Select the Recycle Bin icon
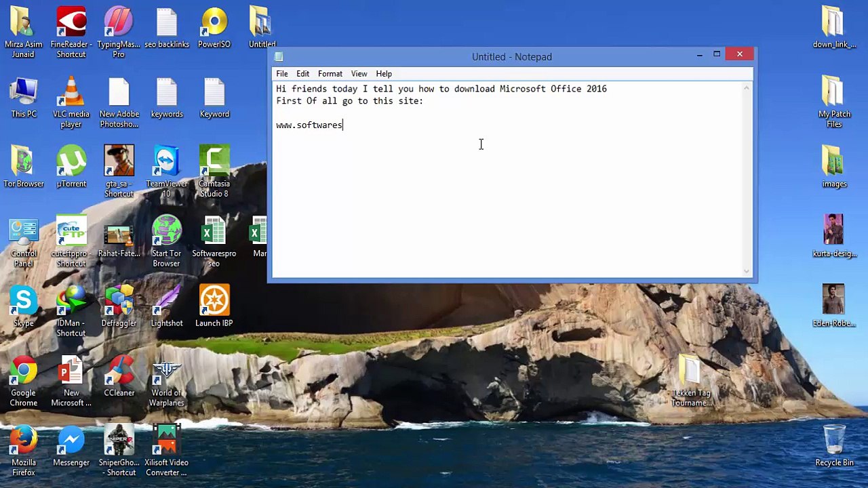Image resolution: width=868 pixels, height=488 pixels. (834, 446)
